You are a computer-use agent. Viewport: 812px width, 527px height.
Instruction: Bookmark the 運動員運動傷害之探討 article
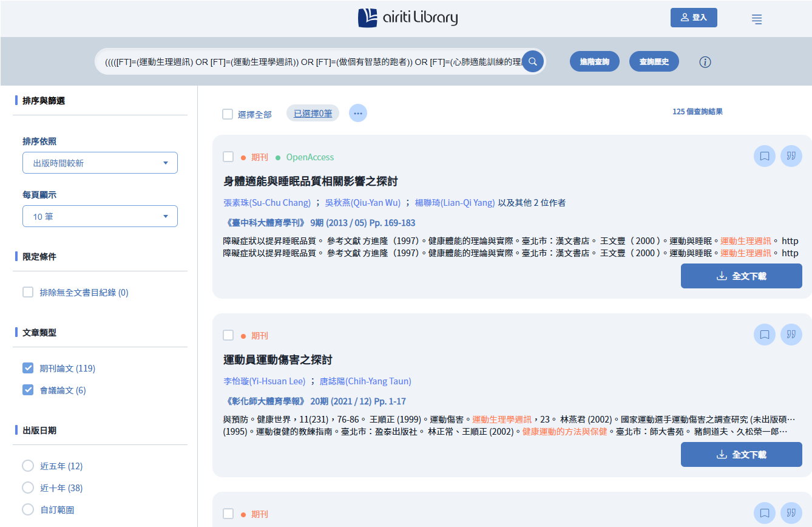tap(765, 335)
